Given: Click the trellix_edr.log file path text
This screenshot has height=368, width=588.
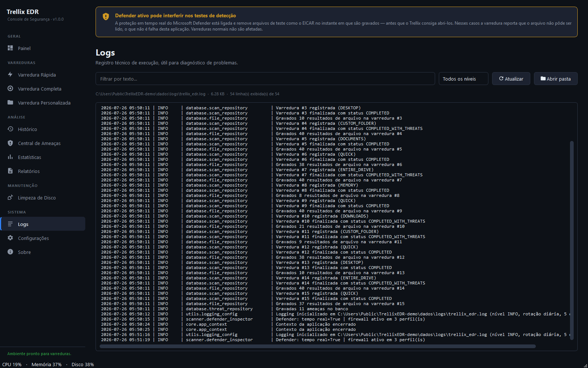Looking at the screenshot, I should click(151, 94).
